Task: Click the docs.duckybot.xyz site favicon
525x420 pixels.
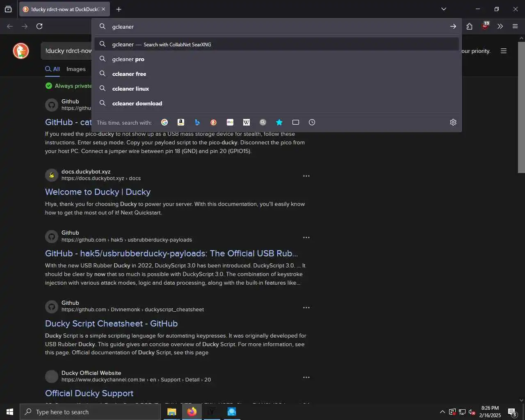Action: click(x=52, y=175)
